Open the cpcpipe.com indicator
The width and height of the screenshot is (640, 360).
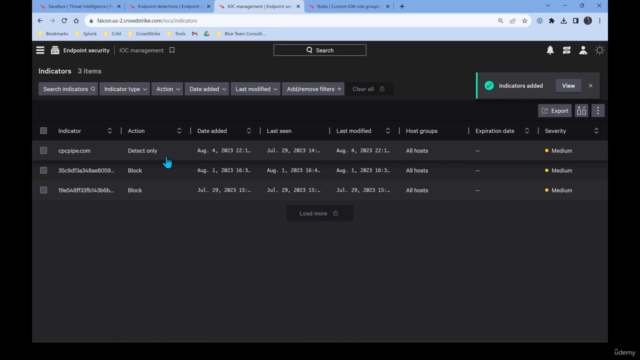[x=74, y=151]
